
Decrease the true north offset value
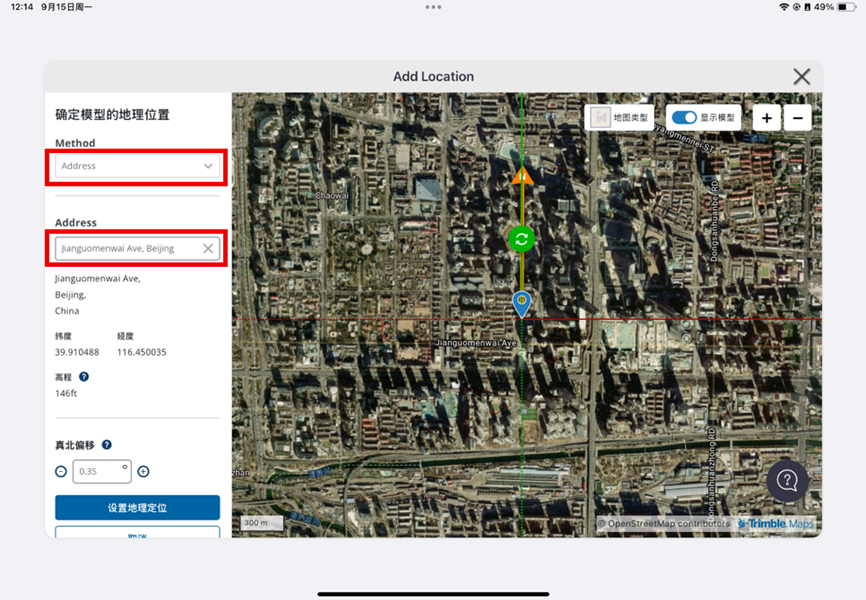(61, 472)
